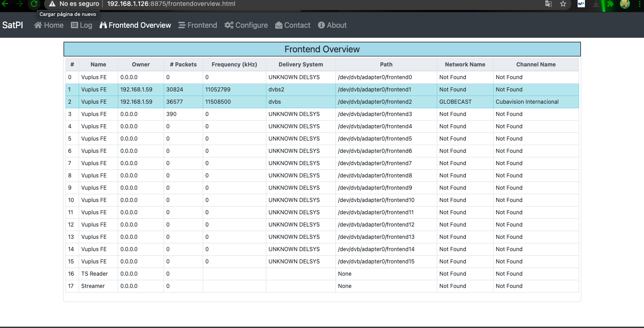Open the three-dot browser menu
Image resolution: width=644 pixels, height=328 pixels.
coord(639,4)
